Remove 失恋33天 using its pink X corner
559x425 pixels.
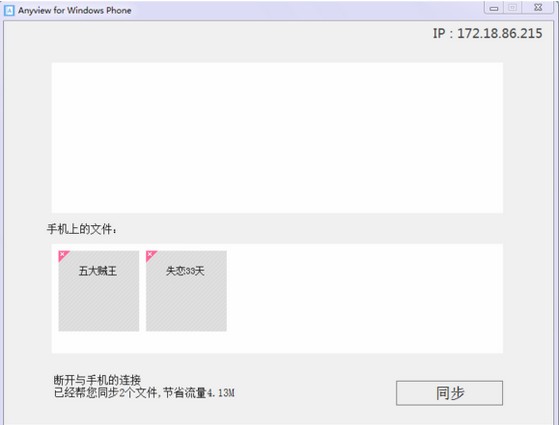point(150,255)
